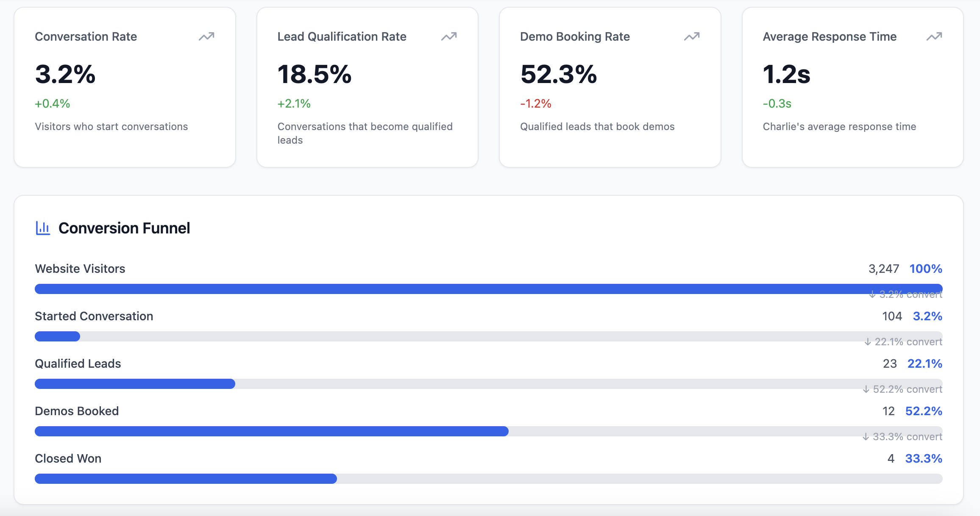
Task: Click the Conversion Funnel heading
Action: (124, 228)
